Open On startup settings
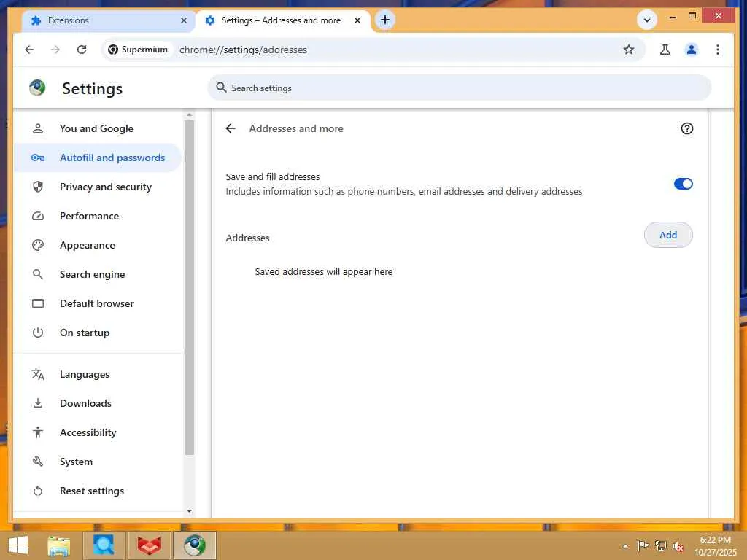 click(x=98, y=332)
